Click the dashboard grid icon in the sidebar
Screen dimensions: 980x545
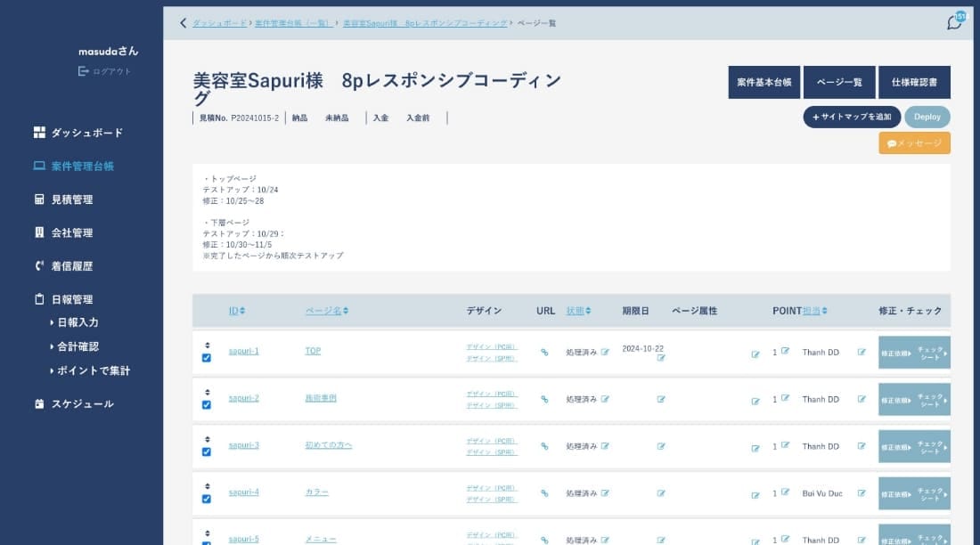[x=37, y=131]
